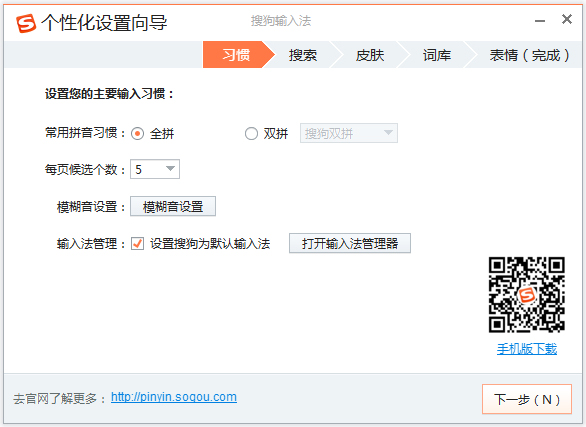Click the 常用拼音习惯 label
This screenshot has height=427, width=586.
tap(85, 133)
